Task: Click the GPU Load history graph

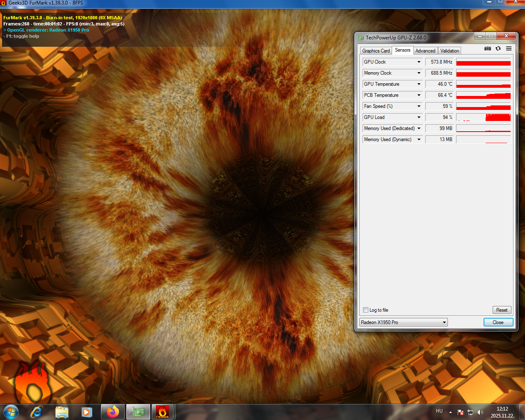Action: click(x=484, y=117)
